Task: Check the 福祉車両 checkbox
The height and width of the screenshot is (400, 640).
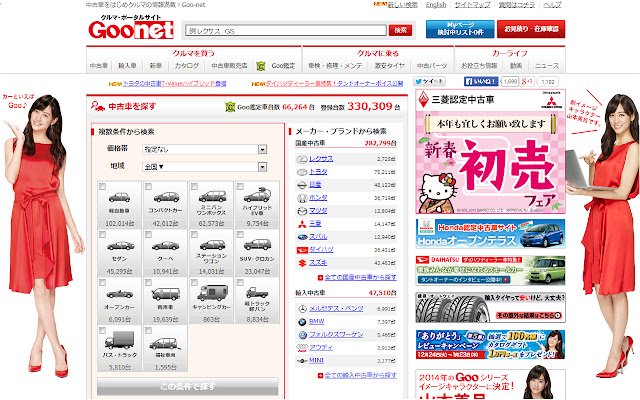Action: [149, 331]
